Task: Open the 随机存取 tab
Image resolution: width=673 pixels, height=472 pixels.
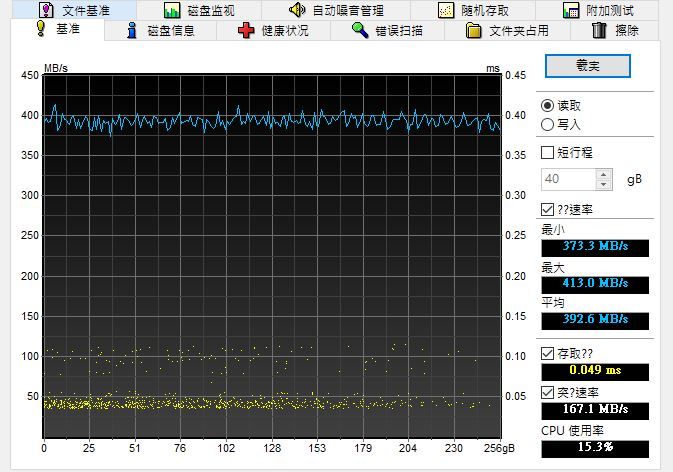Action: point(473,10)
